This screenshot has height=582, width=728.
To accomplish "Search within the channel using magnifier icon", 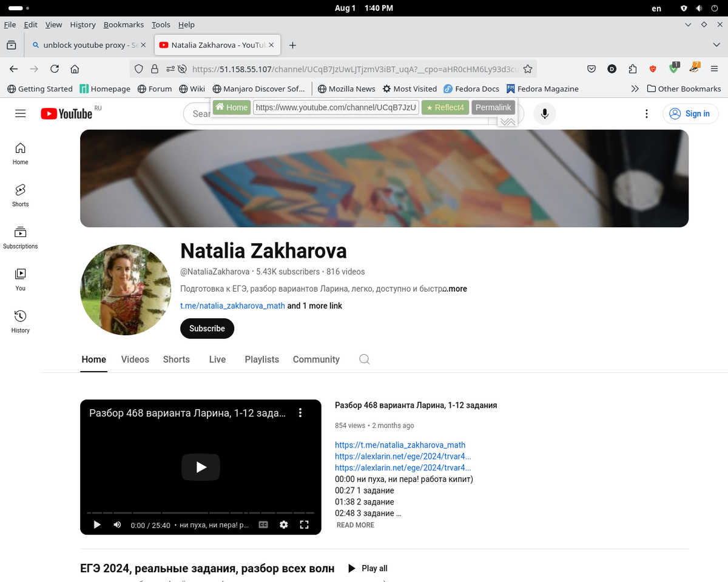I will pyautogui.click(x=364, y=359).
